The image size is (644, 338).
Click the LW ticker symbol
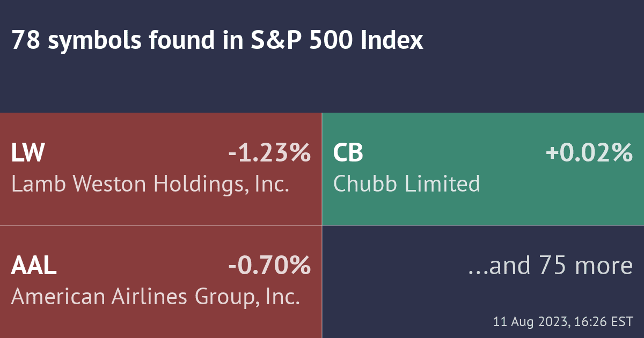(x=28, y=153)
